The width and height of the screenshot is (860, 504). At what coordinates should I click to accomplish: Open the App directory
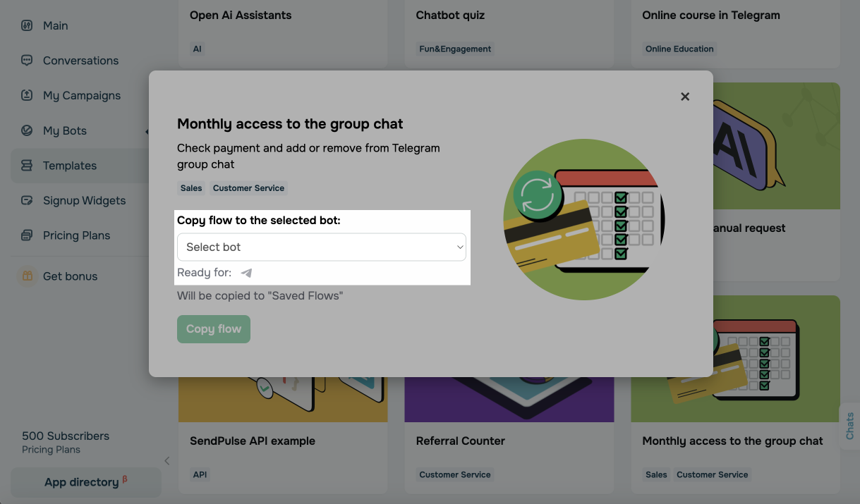point(85,481)
